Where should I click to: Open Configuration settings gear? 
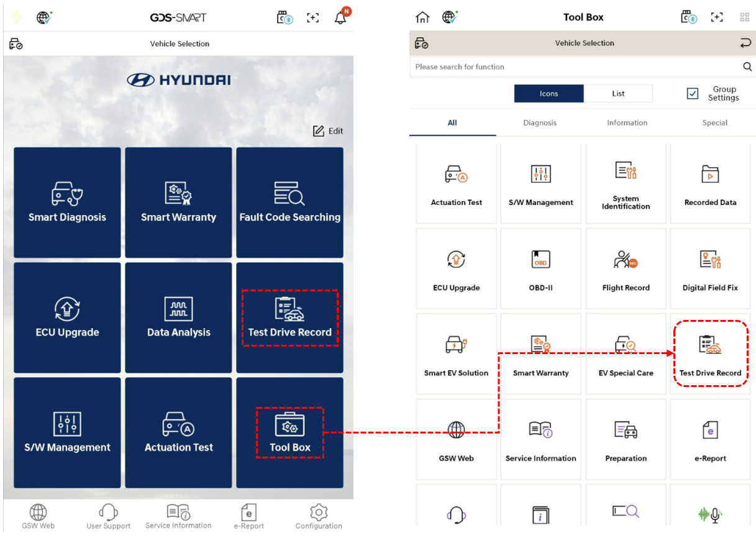tap(319, 517)
